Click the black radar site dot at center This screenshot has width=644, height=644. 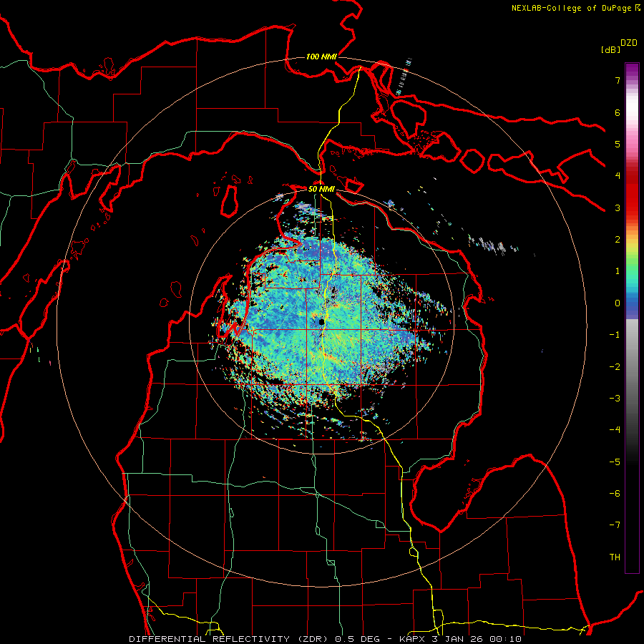coord(321,322)
